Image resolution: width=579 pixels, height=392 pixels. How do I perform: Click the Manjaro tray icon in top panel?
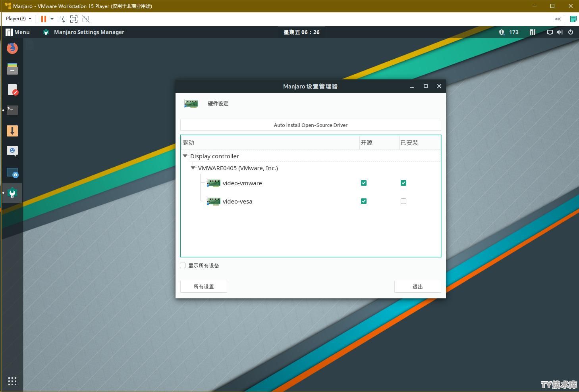pos(533,32)
